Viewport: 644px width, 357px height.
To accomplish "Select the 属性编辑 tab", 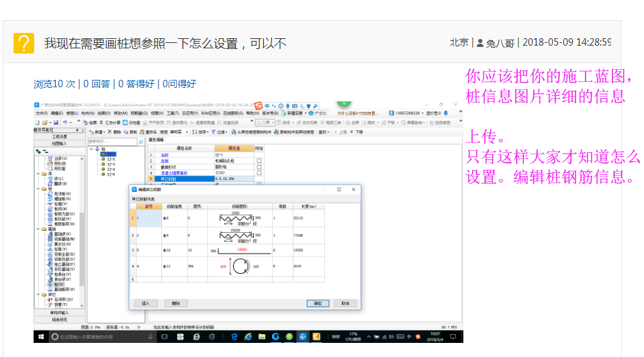I will (x=156, y=140).
